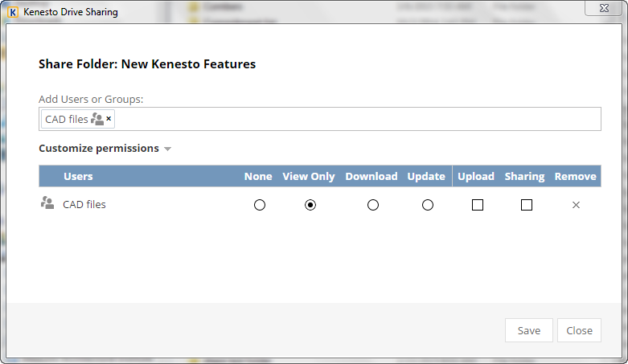Click Remove column header
The image size is (628, 364).
[x=576, y=176]
